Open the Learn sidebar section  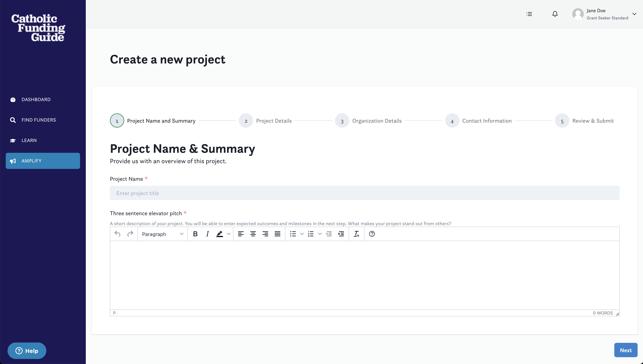(x=29, y=140)
